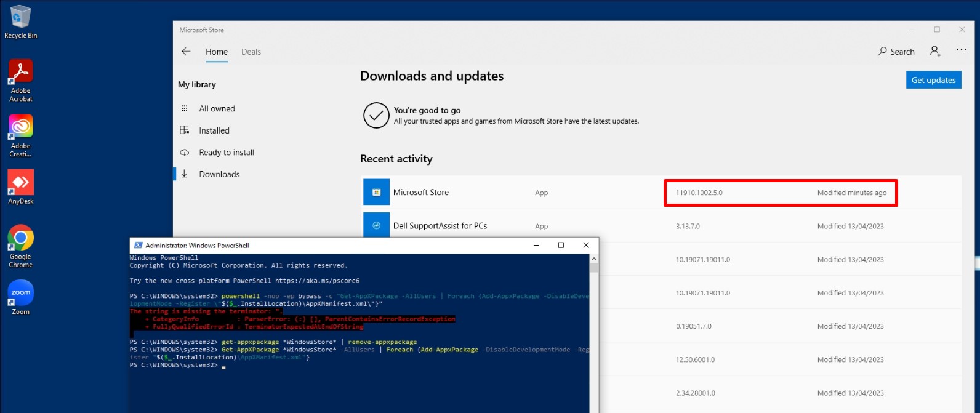
Task: Click the red PowerShell error message text
Action: (x=292, y=319)
